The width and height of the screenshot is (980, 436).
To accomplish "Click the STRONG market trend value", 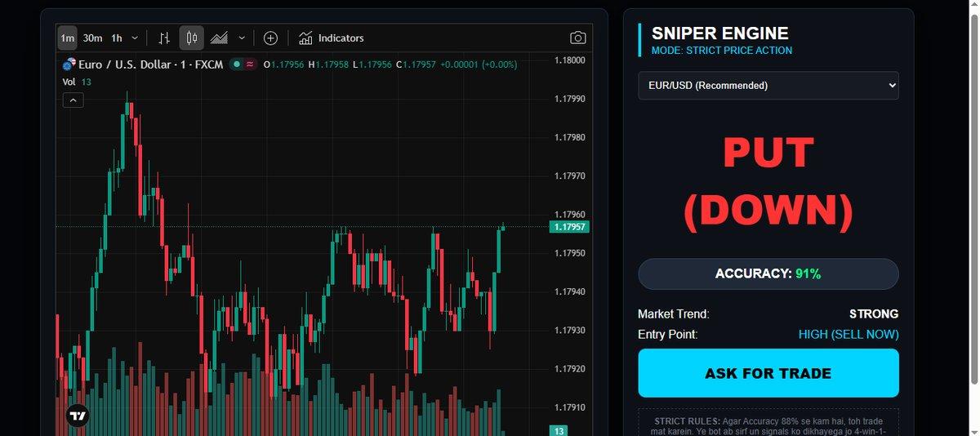I will [874, 314].
